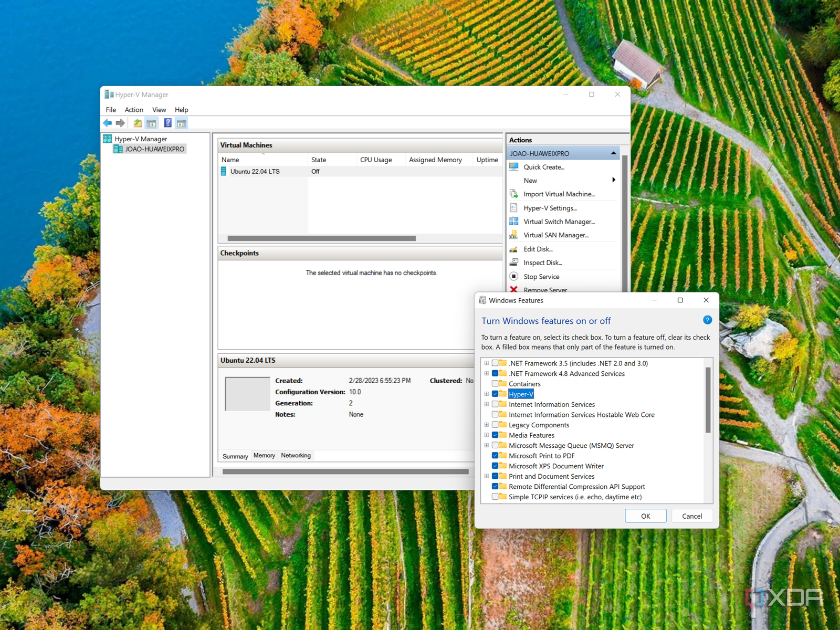Uncheck Microsoft Print to PDF
840x630 pixels.
(x=495, y=456)
